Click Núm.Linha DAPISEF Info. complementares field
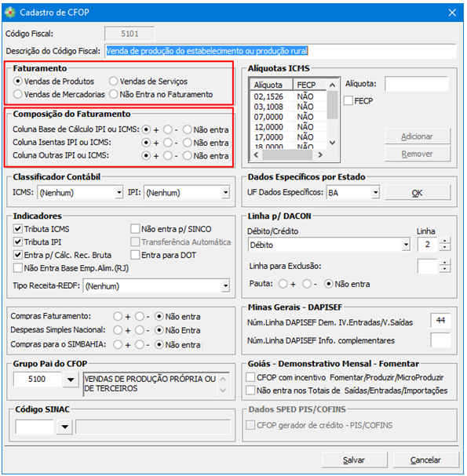The height and width of the screenshot is (476, 467). point(440,340)
